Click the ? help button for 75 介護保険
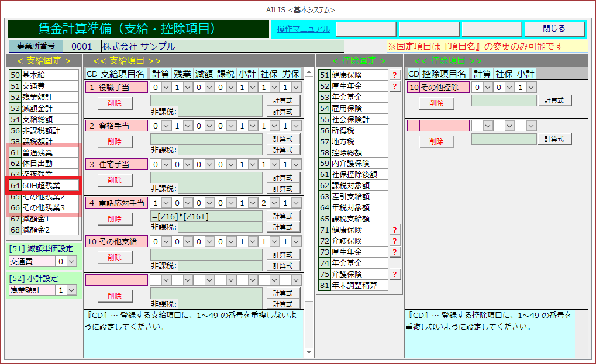 point(394,274)
